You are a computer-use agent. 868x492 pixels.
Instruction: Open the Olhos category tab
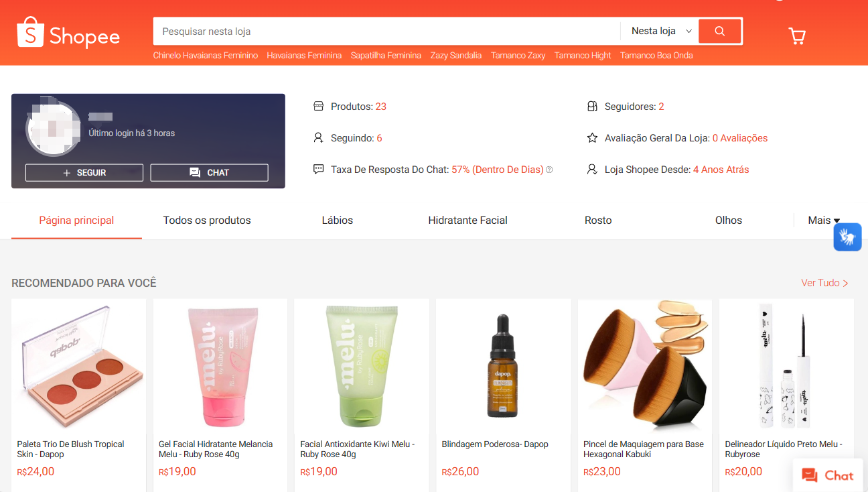(x=728, y=220)
